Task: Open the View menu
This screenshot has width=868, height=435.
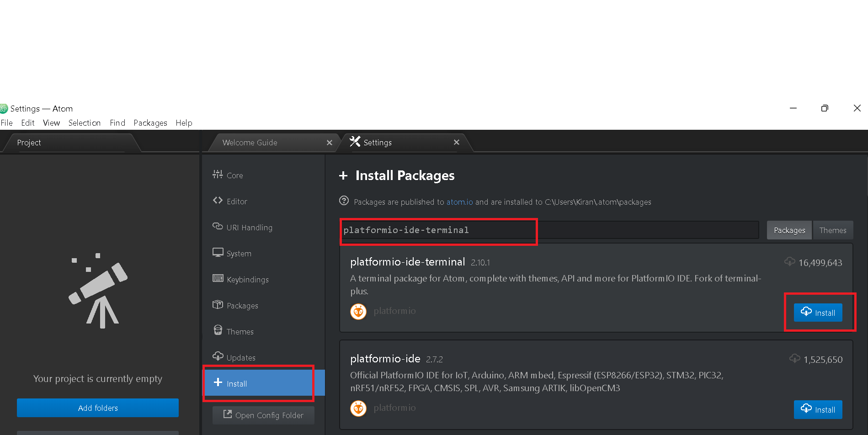Action: 51,123
